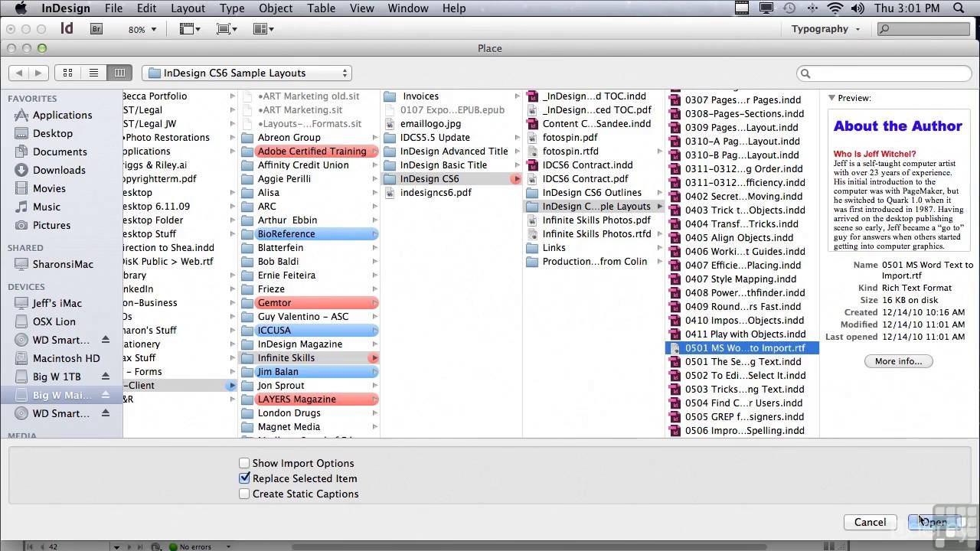The height and width of the screenshot is (551, 980).
Task: Select the Adobe Certified Training folder
Action: (x=309, y=151)
